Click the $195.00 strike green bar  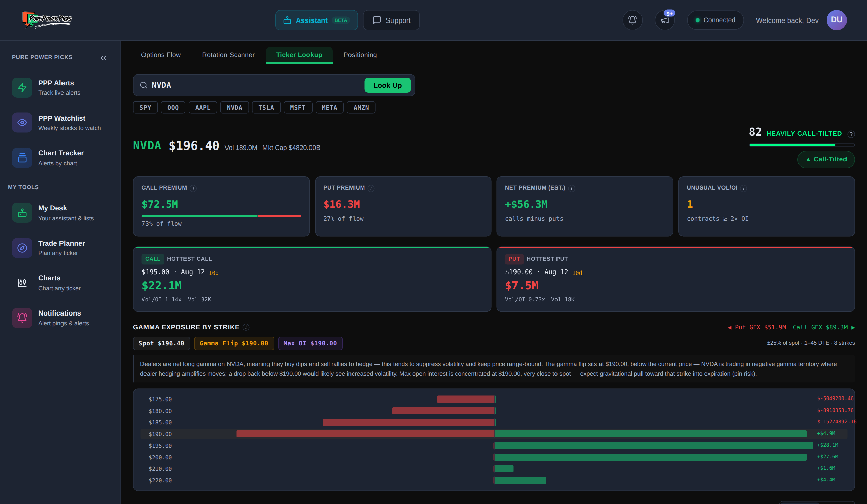coord(653,446)
